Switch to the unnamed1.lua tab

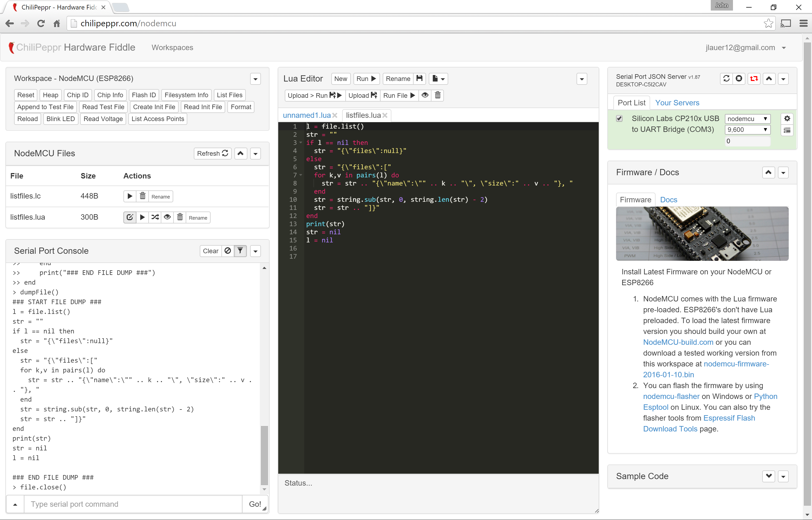click(x=306, y=115)
